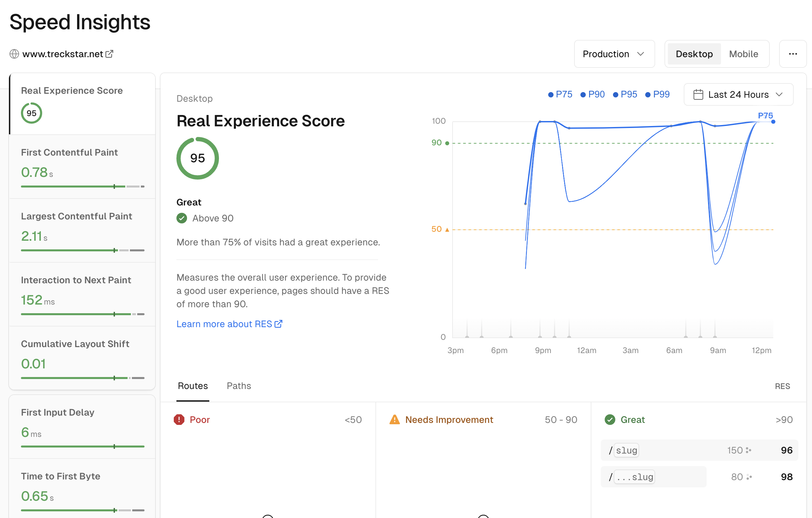Click the globe icon beside www.treckstar.net
Image resolution: width=812 pixels, height=518 pixels.
click(14, 54)
